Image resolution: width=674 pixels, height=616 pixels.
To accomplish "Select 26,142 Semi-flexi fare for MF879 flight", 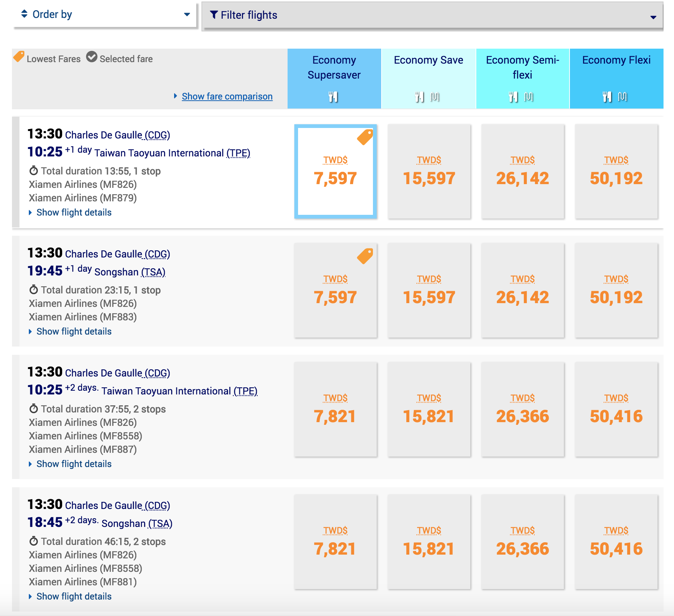I will (523, 171).
